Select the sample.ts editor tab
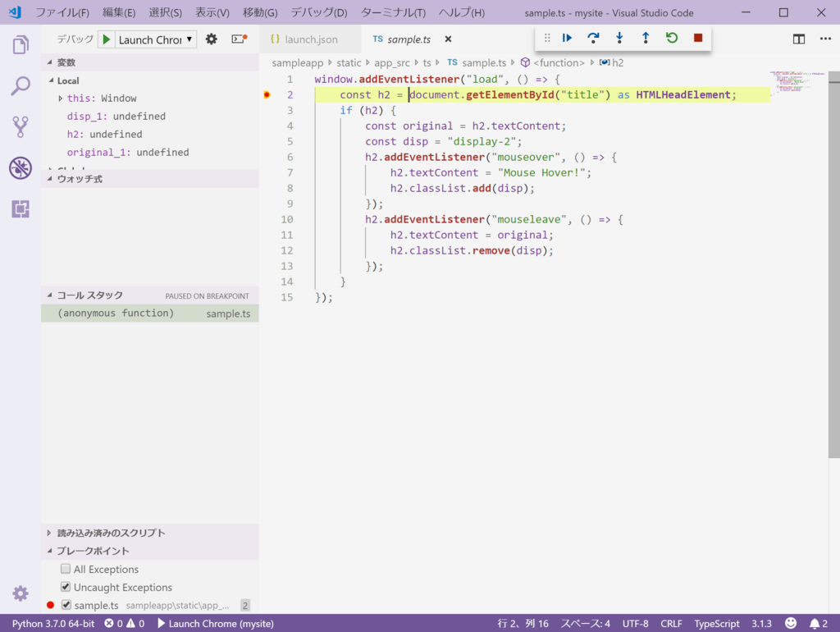 pyautogui.click(x=409, y=39)
